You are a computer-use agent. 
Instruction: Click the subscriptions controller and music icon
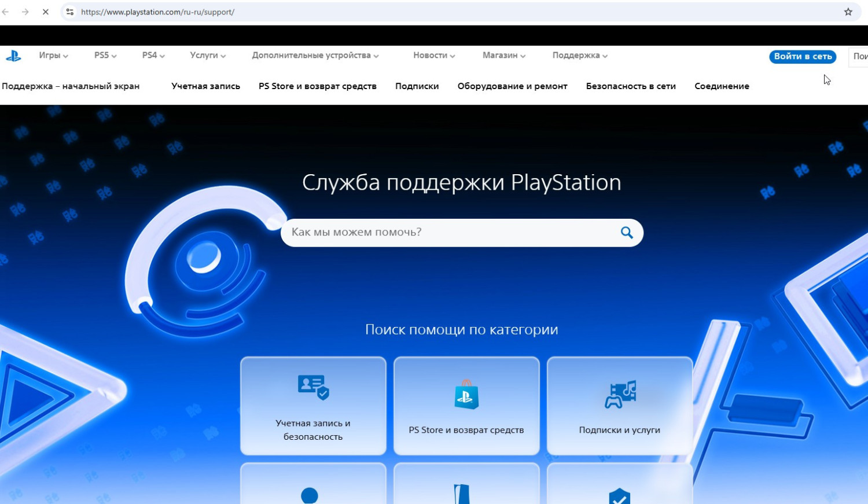[x=620, y=395]
